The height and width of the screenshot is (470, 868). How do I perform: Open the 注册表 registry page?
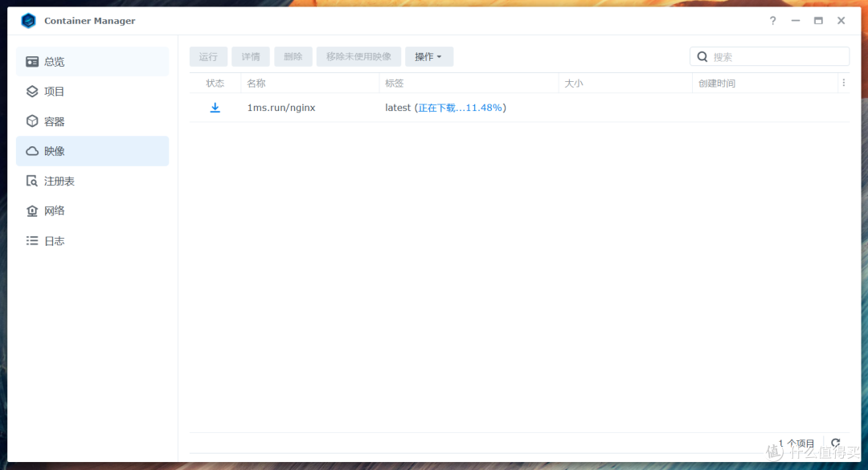(x=92, y=181)
